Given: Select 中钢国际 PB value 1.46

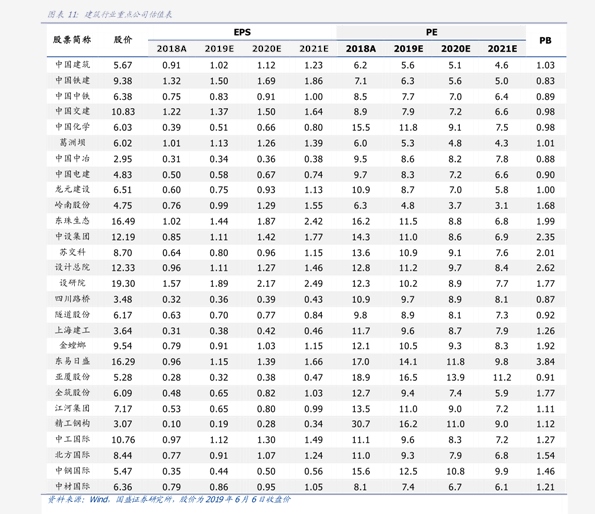Looking at the screenshot, I should (x=545, y=472).
